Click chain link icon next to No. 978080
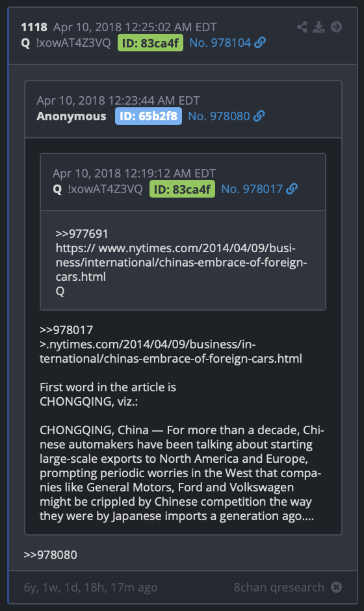Image resolution: width=364 pixels, height=611 pixels. 259,116
